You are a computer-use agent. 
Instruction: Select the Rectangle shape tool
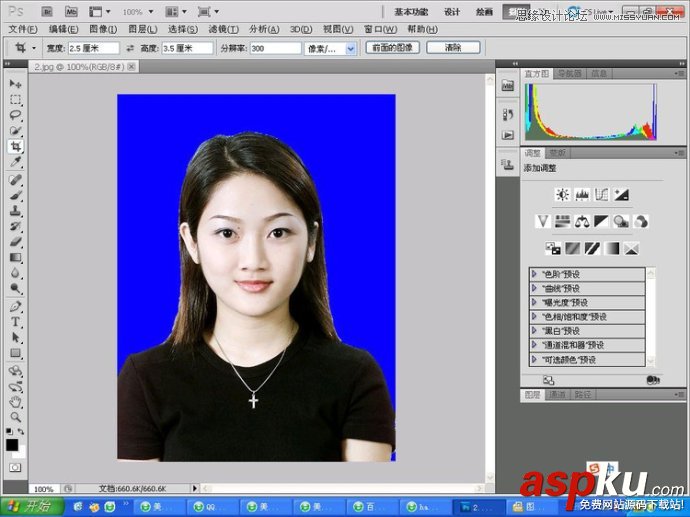click(15, 353)
